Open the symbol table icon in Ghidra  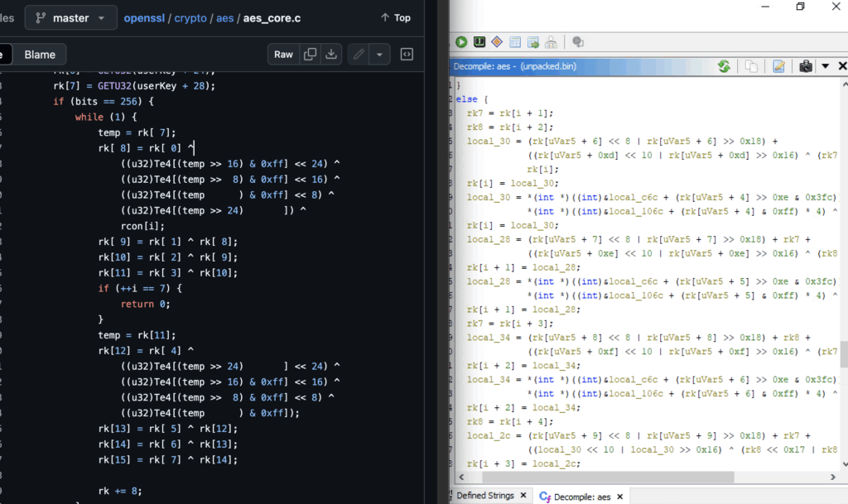[x=515, y=41]
